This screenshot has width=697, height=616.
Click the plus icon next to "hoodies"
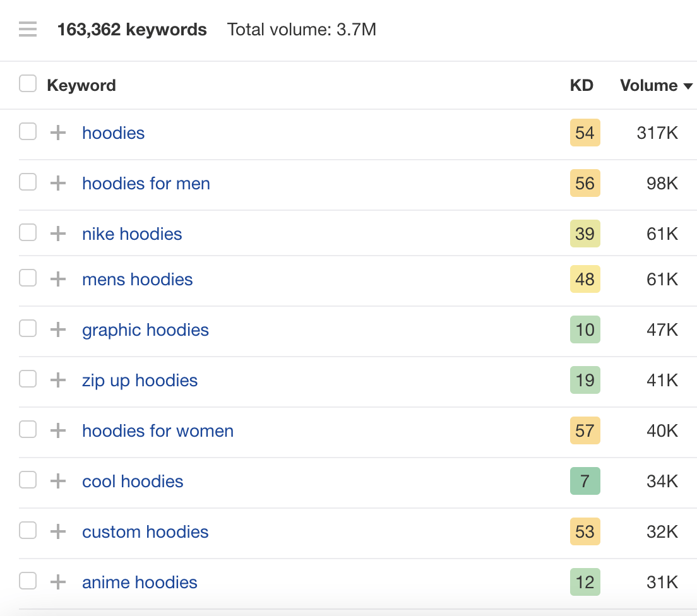click(x=57, y=133)
